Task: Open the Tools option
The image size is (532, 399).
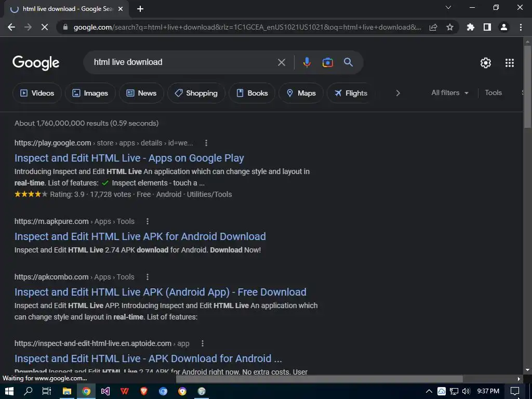Action: tap(493, 92)
